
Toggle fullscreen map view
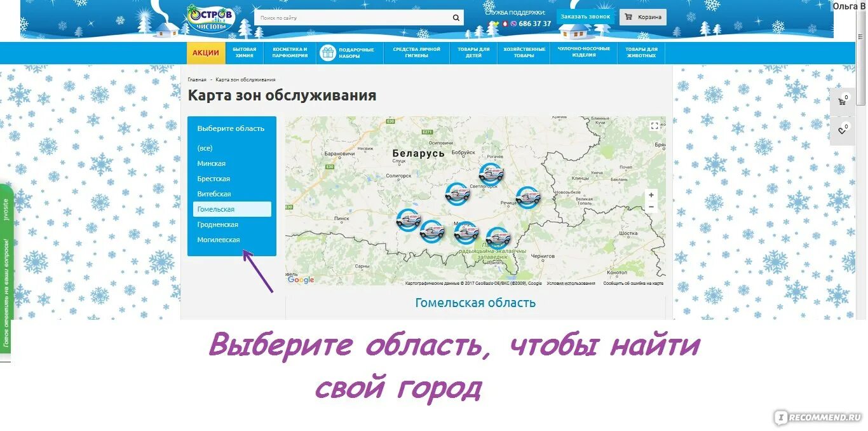(x=654, y=126)
